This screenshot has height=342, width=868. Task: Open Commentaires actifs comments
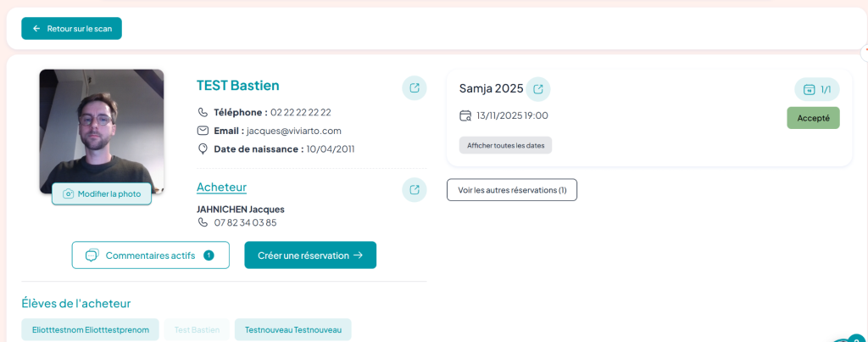pos(151,255)
